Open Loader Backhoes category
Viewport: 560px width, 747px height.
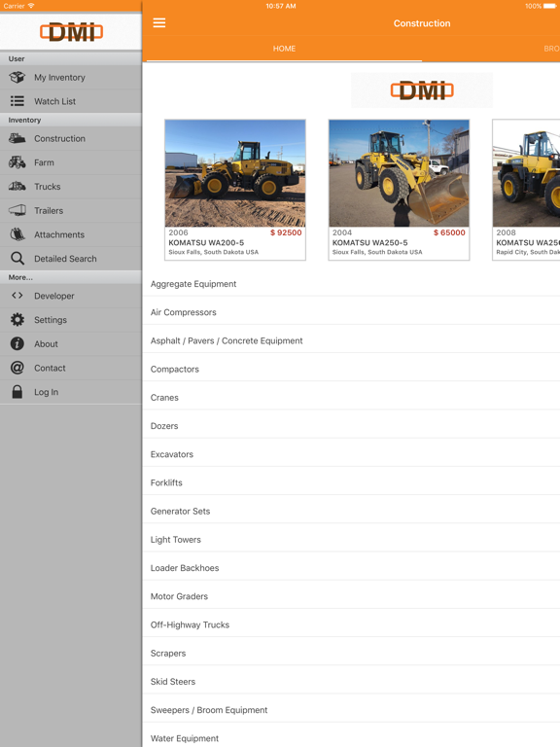pos(351,568)
